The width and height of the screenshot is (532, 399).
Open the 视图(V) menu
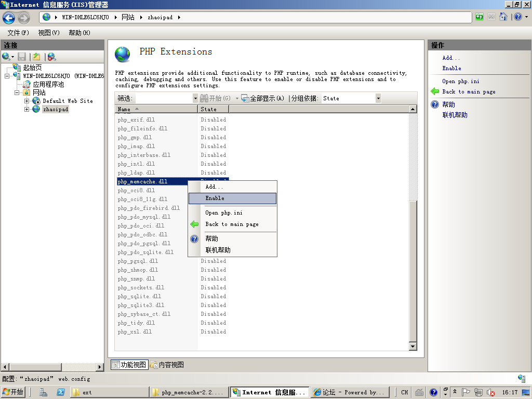tap(49, 33)
